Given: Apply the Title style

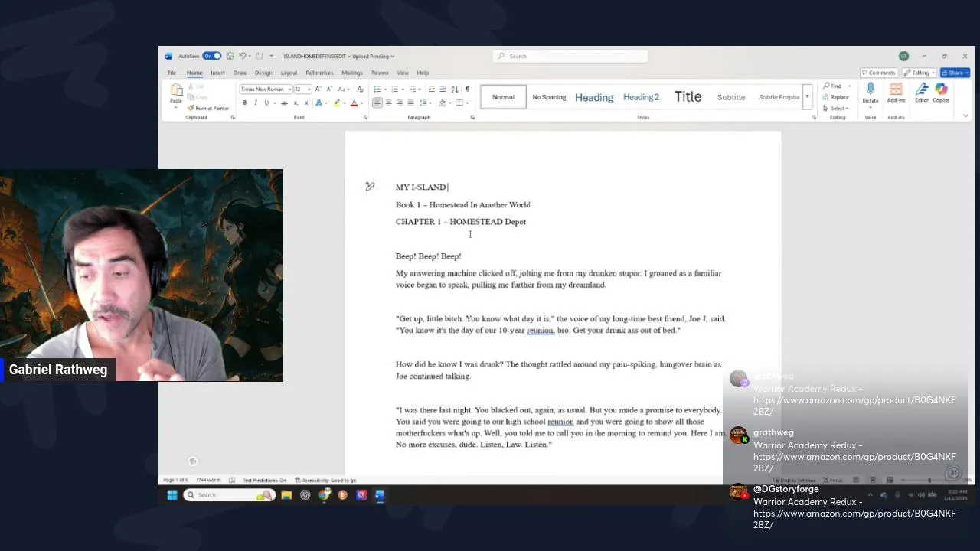Looking at the screenshot, I should click(x=688, y=97).
